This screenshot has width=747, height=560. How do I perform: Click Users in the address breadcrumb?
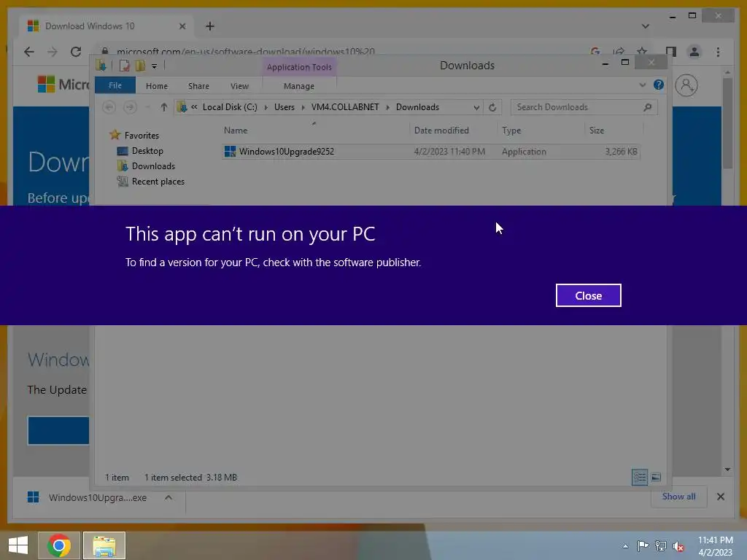pos(285,107)
